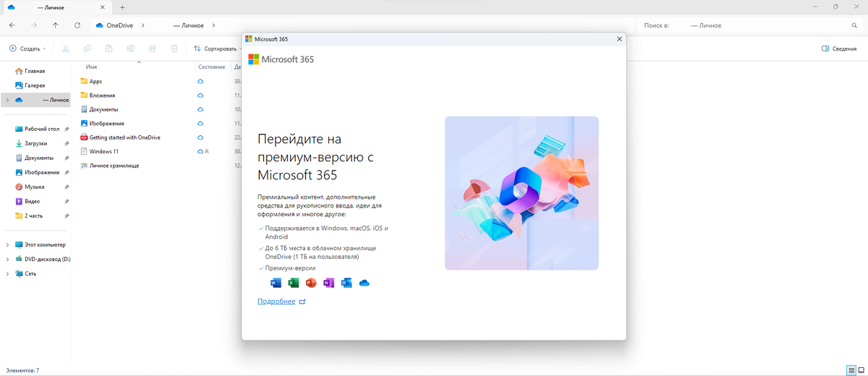The height and width of the screenshot is (376, 868).
Task: Expand the Сеть node in navigation pane
Action: pos(7,273)
